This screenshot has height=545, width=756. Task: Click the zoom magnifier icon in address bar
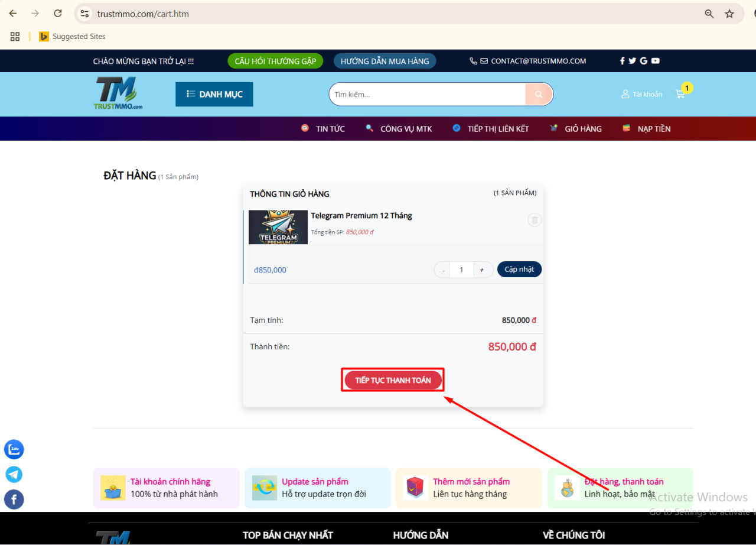click(x=709, y=14)
